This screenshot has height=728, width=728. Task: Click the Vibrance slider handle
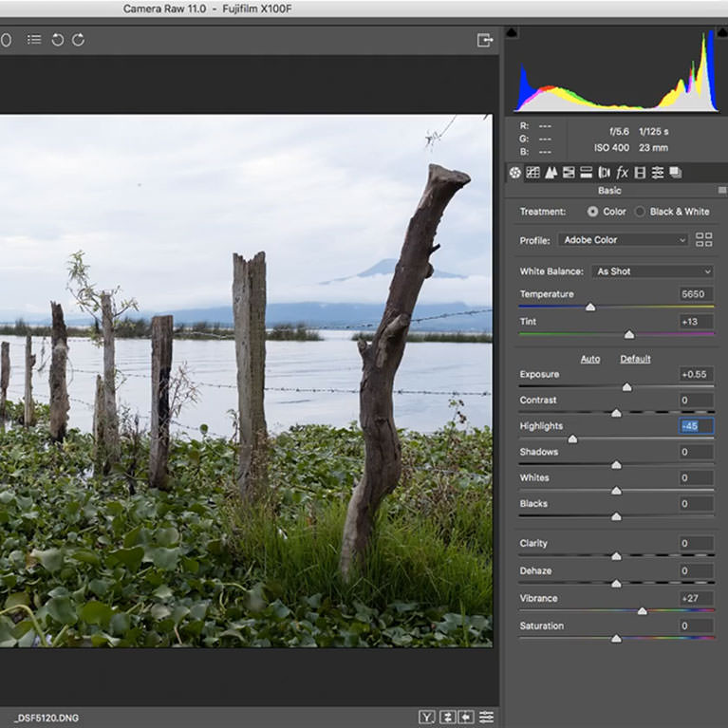(643, 611)
